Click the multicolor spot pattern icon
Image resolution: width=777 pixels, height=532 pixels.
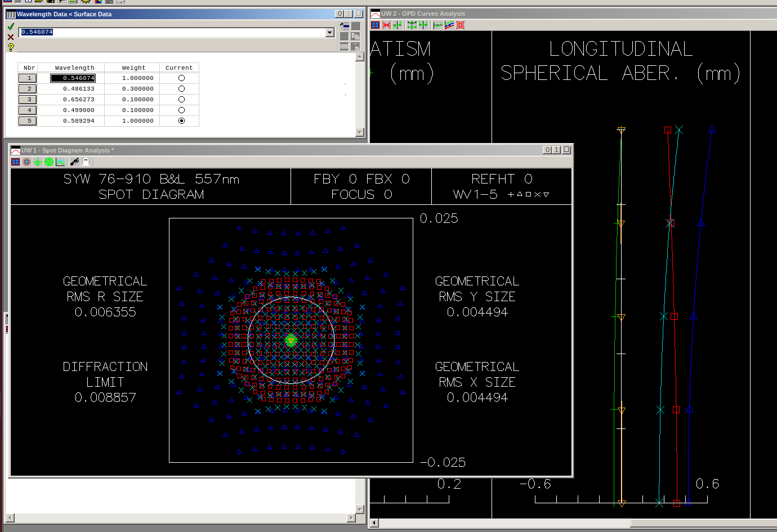click(26, 162)
